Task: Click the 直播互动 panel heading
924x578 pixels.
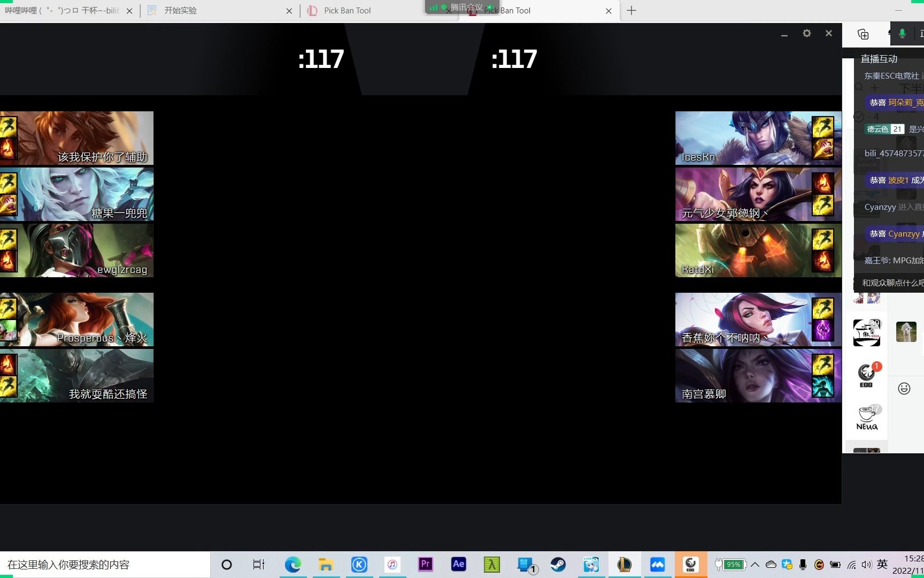Action: [x=879, y=59]
